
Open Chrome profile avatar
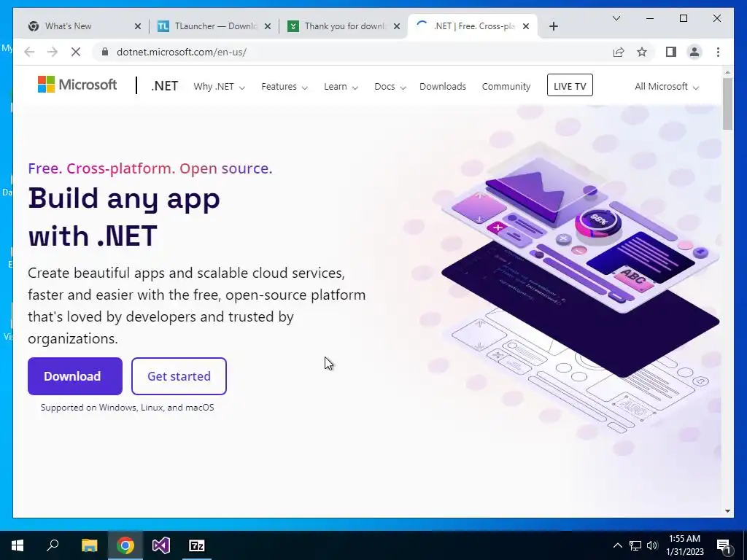(694, 52)
